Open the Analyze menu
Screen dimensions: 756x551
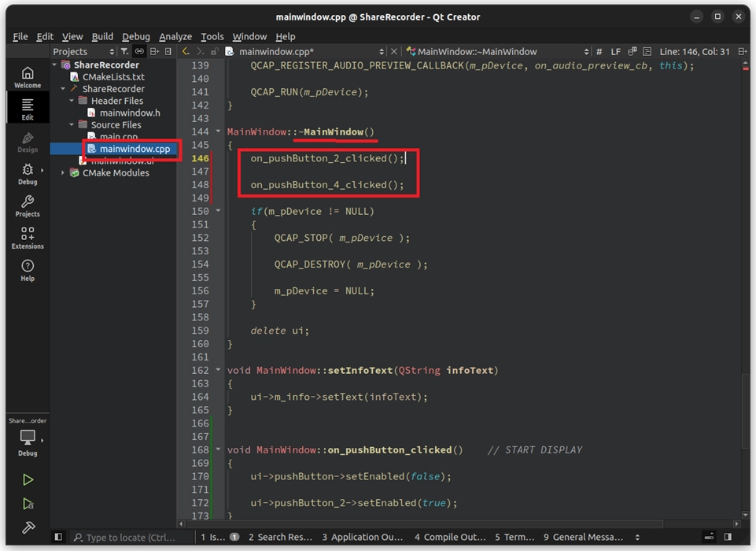175,36
